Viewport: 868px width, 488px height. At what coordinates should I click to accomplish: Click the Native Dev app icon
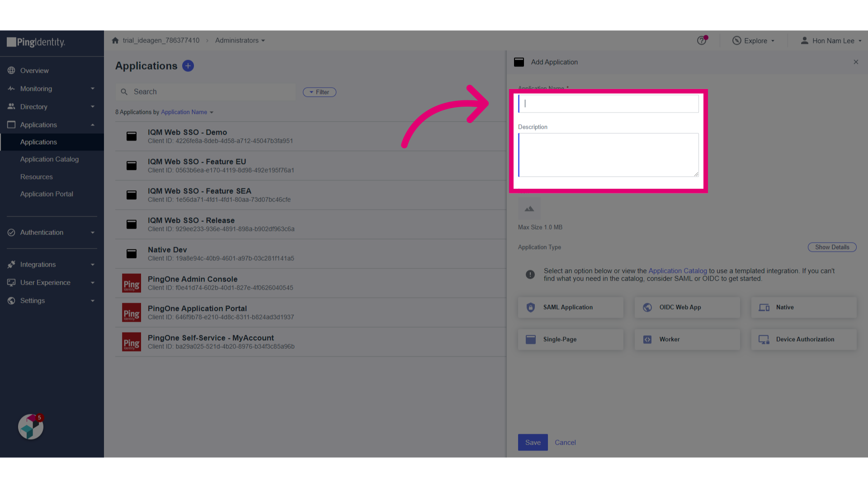tap(132, 253)
